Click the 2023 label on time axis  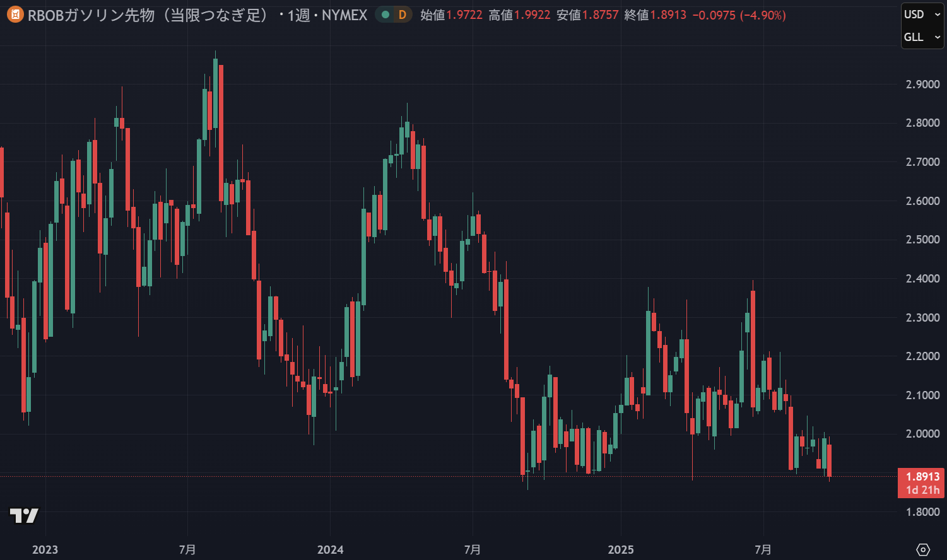[x=45, y=549]
